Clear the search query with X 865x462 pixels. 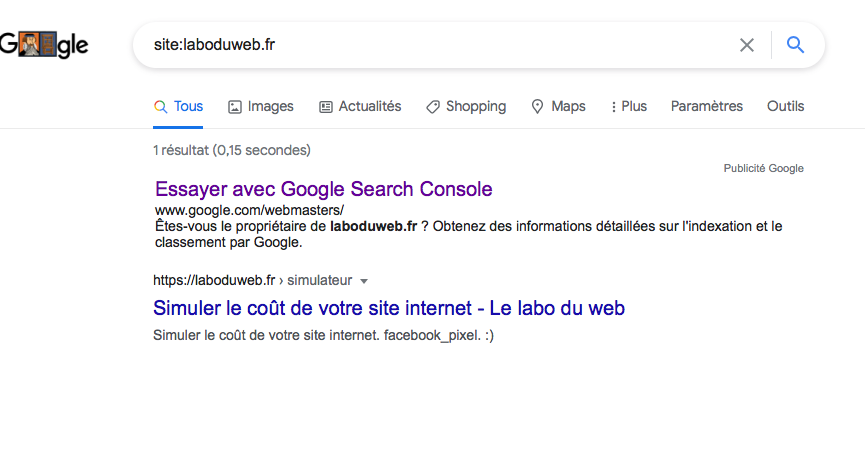pyautogui.click(x=747, y=45)
